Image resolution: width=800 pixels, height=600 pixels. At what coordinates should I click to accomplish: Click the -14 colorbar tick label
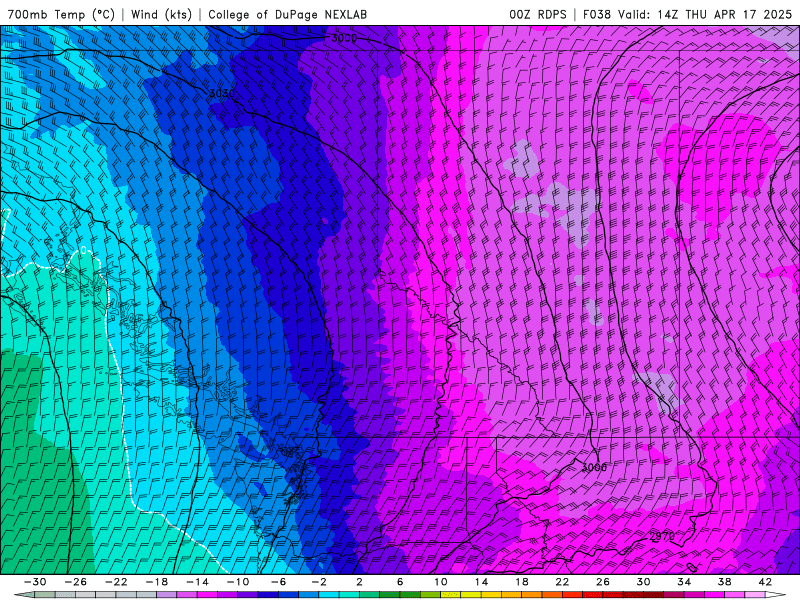[x=197, y=582]
